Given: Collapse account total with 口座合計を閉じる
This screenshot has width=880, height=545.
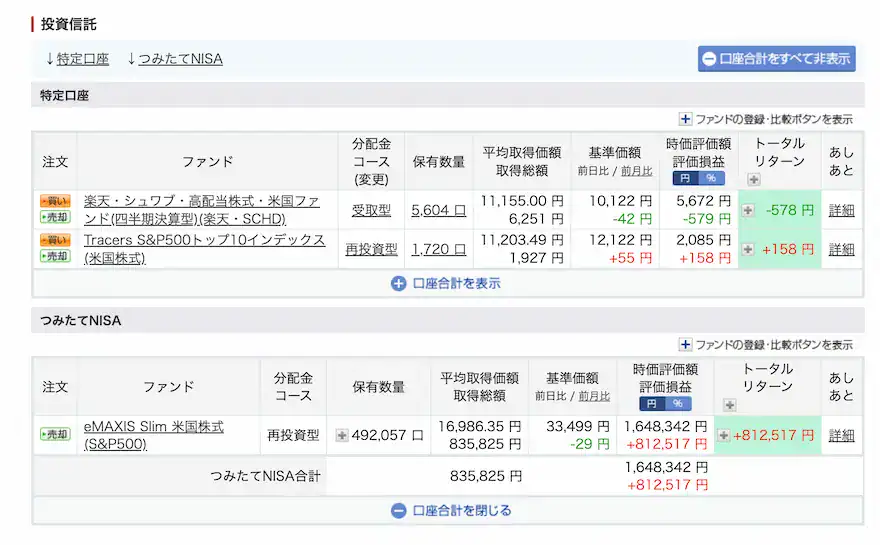Looking at the screenshot, I should coord(451,510).
